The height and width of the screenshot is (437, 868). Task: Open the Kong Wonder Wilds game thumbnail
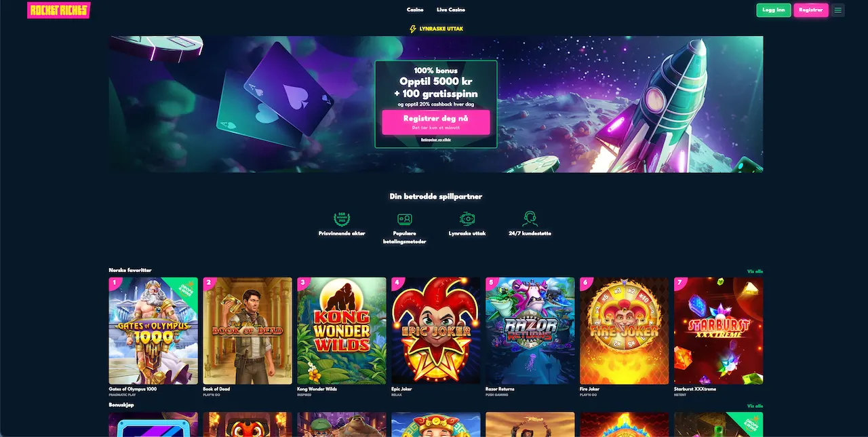pos(342,331)
